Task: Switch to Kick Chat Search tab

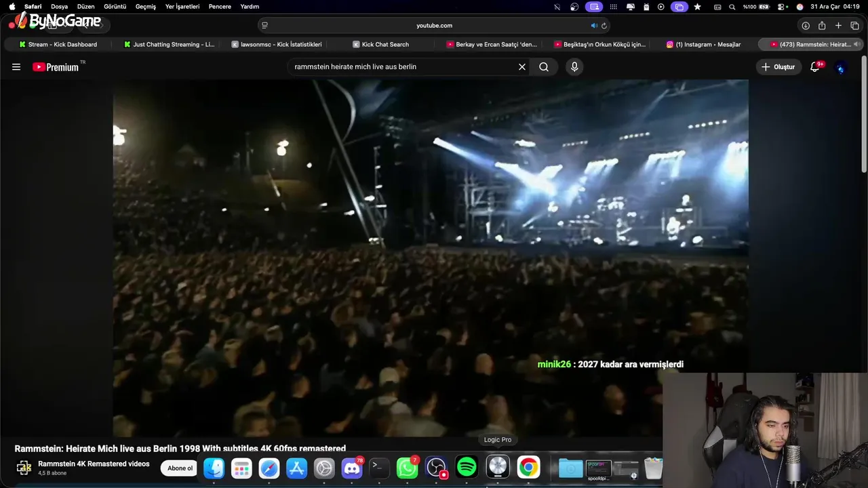Action: click(380, 45)
